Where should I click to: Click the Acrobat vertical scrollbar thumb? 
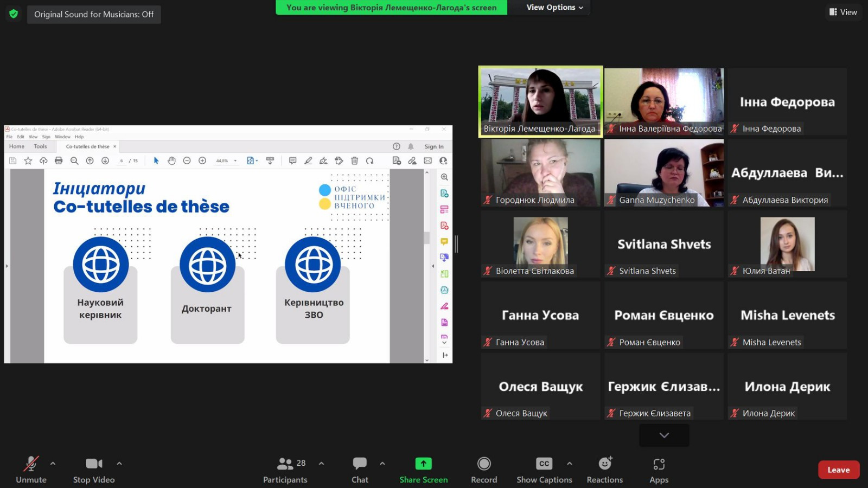[427, 237]
